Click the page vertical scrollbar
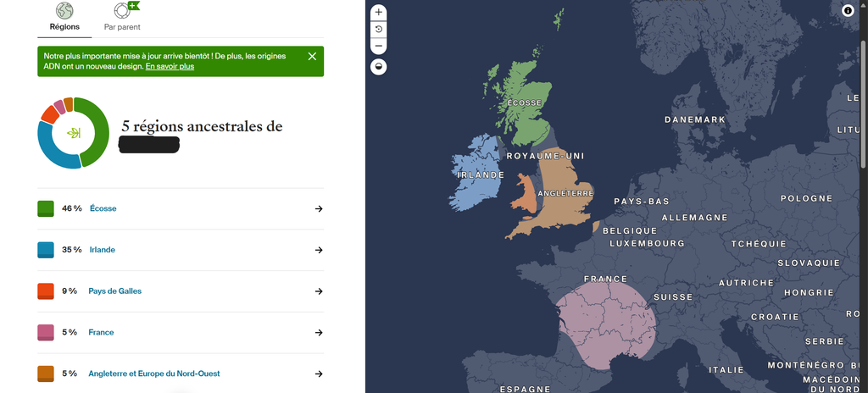 [865, 105]
